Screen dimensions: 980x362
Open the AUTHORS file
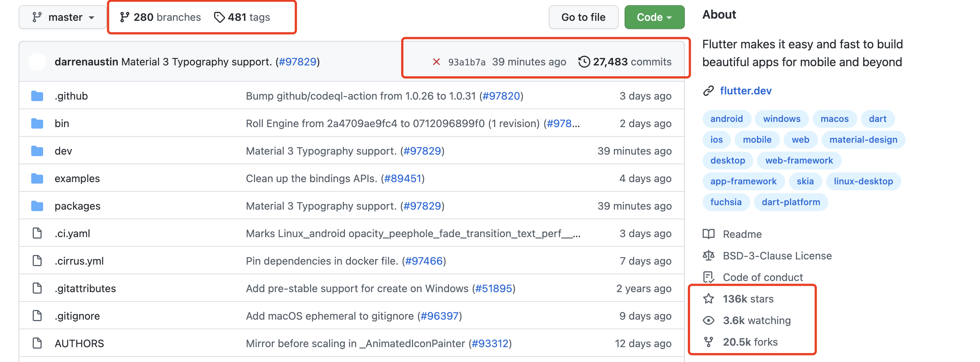(x=79, y=343)
